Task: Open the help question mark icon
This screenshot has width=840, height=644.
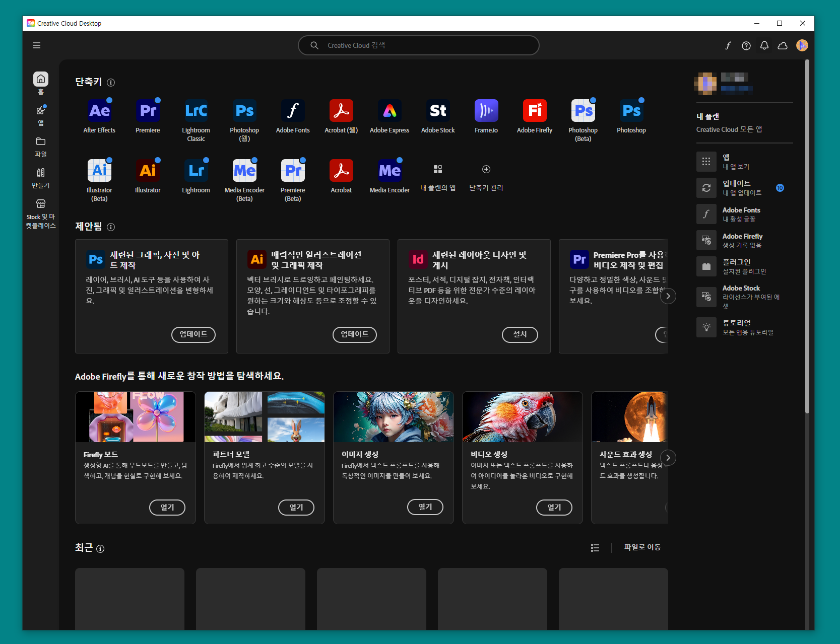Action: (x=746, y=45)
